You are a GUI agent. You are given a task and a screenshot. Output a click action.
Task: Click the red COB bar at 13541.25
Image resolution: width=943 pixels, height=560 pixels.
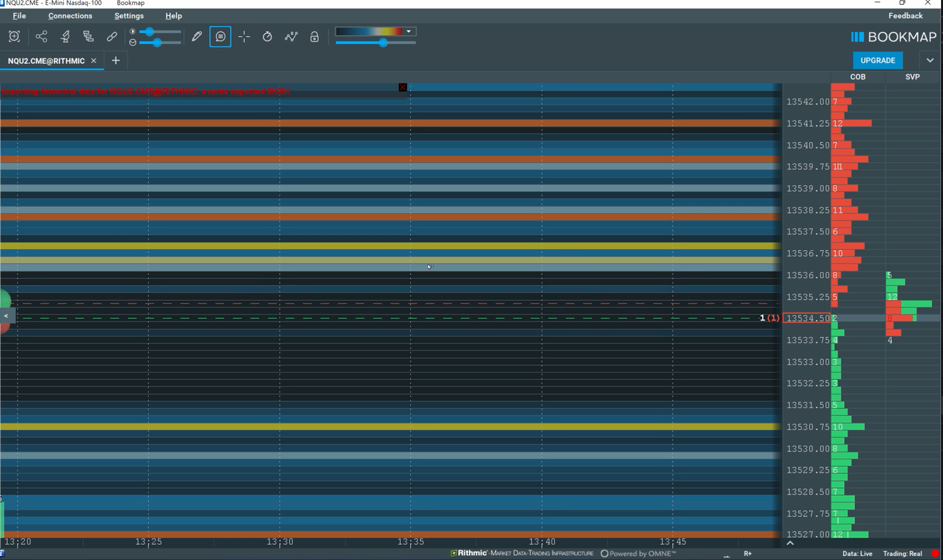point(852,123)
